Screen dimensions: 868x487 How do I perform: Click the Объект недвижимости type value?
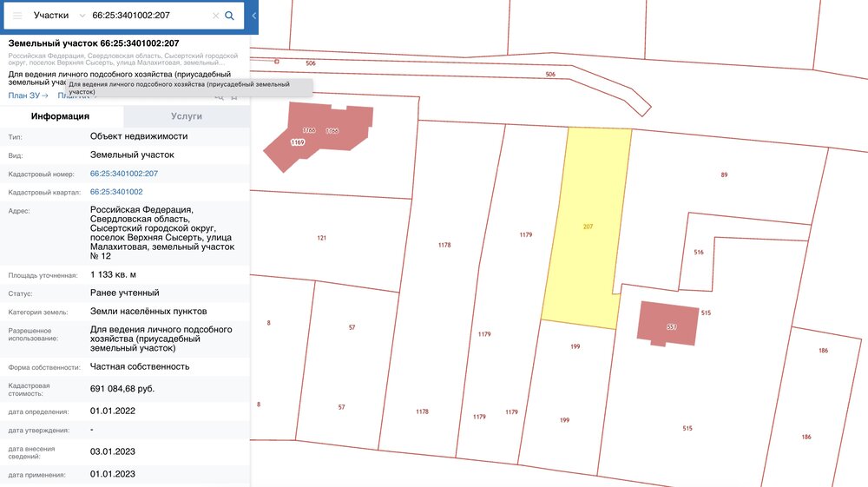(x=139, y=136)
